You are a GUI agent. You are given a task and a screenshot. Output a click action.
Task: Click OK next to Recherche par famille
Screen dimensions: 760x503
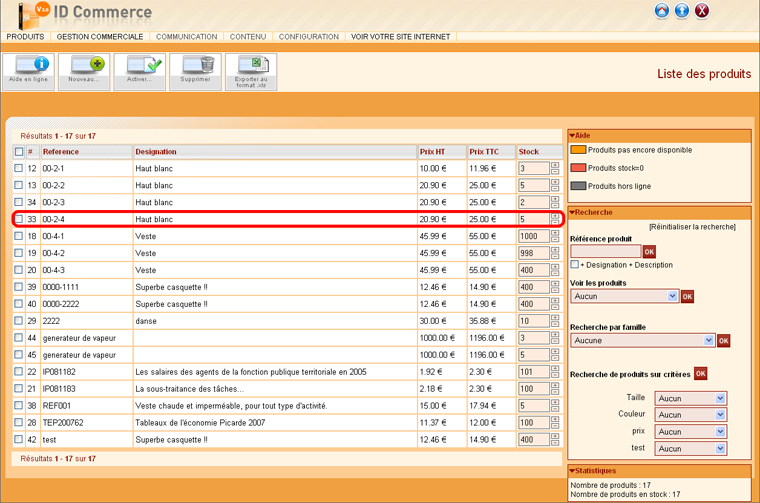coord(724,341)
